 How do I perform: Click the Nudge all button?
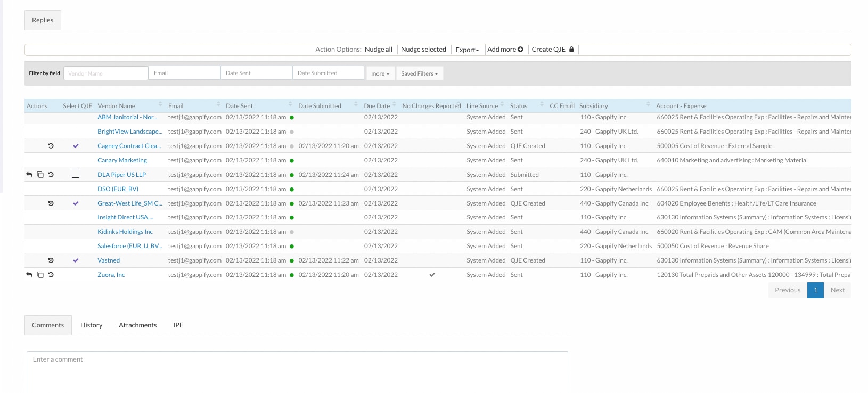pos(378,50)
